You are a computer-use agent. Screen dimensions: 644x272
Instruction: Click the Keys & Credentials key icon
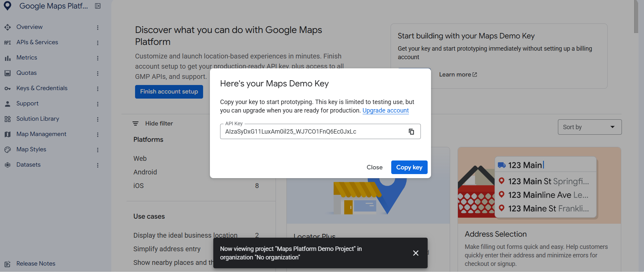(7, 88)
